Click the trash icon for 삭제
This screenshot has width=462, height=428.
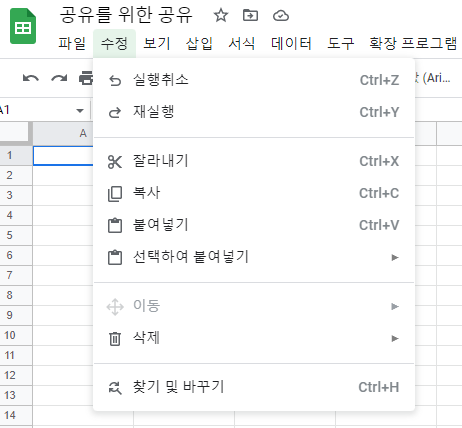tap(115, 339)
